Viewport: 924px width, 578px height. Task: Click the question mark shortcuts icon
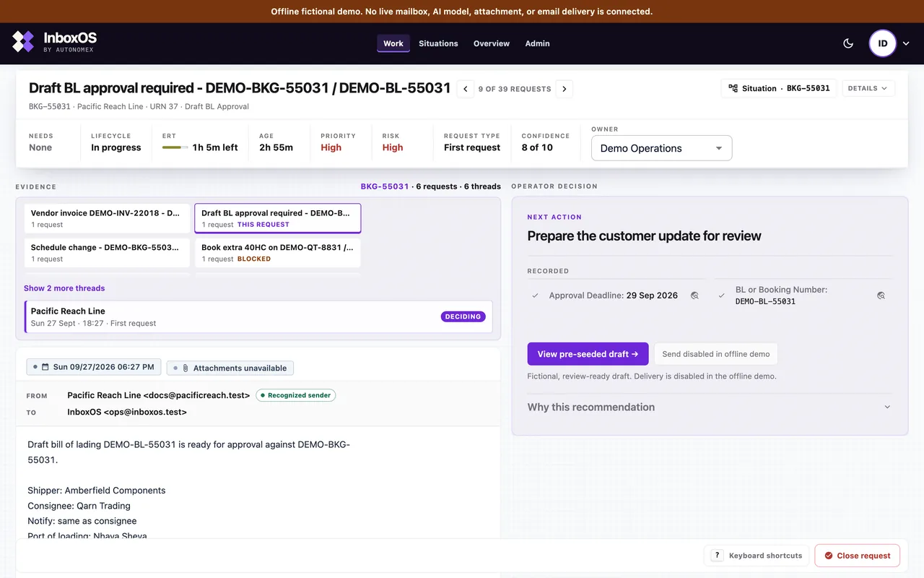(717, 556)
